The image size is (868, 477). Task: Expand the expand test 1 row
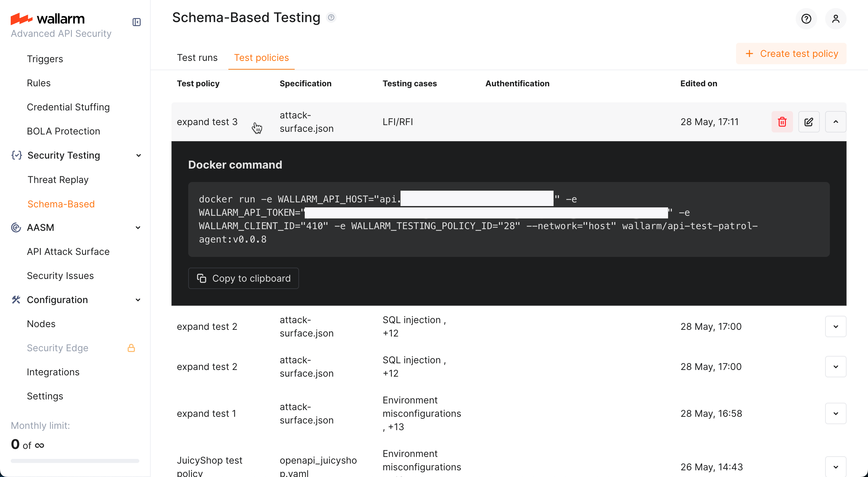pyautogui.click(x=835, y=413)
